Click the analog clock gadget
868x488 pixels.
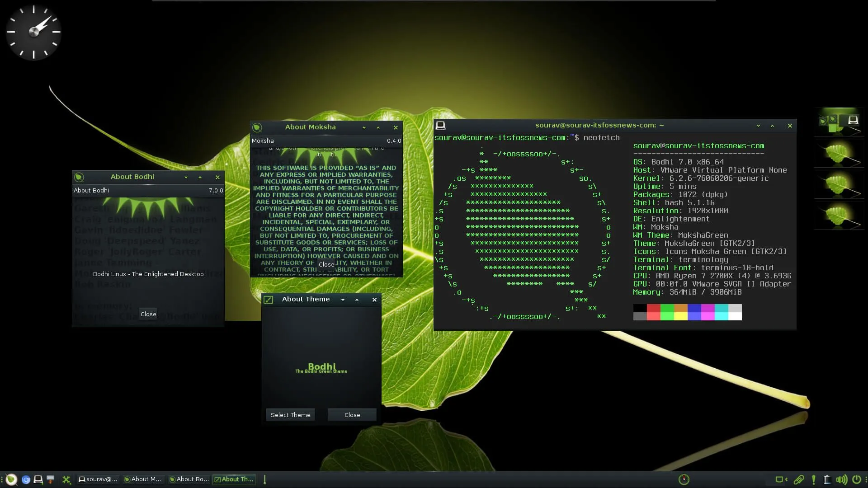click(33, 32)
